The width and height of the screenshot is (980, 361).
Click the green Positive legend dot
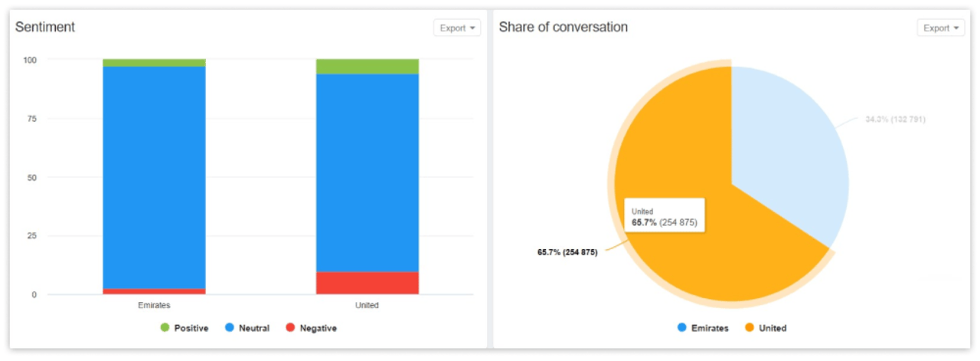pos(165,328)
